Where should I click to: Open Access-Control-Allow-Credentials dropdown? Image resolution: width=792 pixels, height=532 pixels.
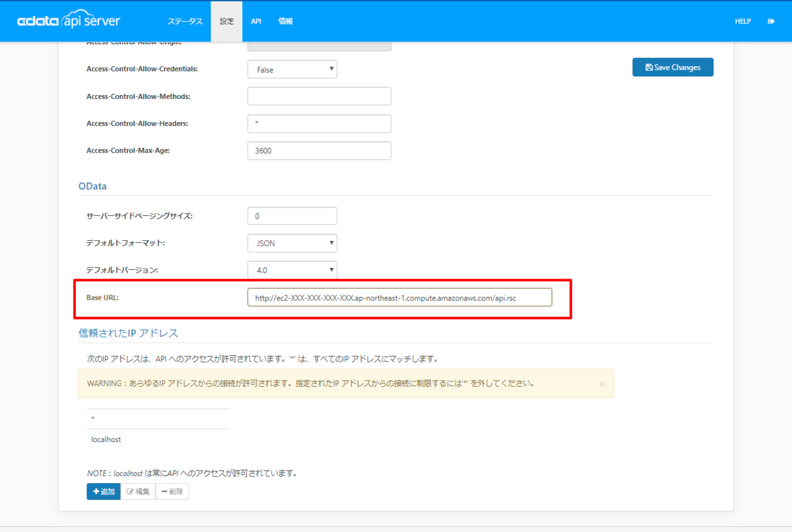[x=292, y=69]
